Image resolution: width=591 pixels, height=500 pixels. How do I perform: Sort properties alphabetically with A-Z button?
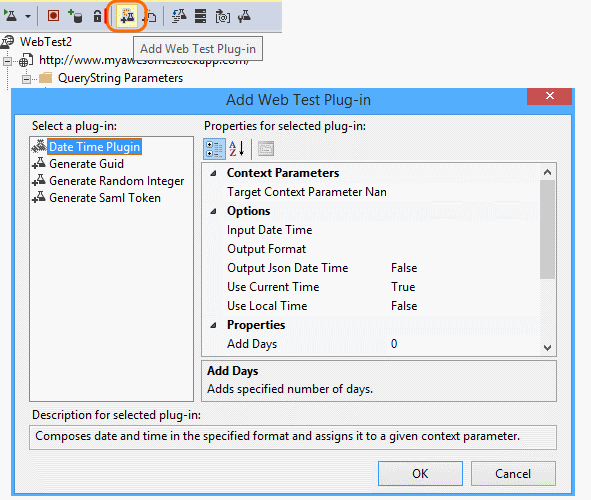pyautogui.click(x=237, y=148)
